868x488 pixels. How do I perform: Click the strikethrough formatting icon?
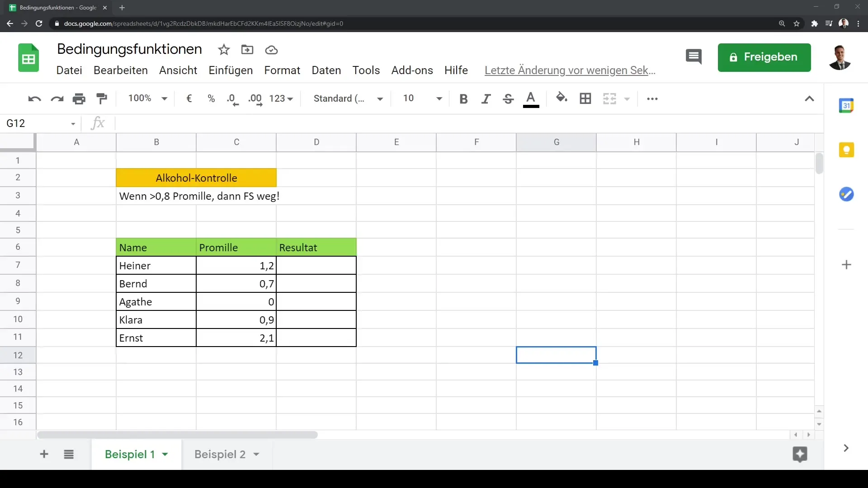tap(508, 99)
